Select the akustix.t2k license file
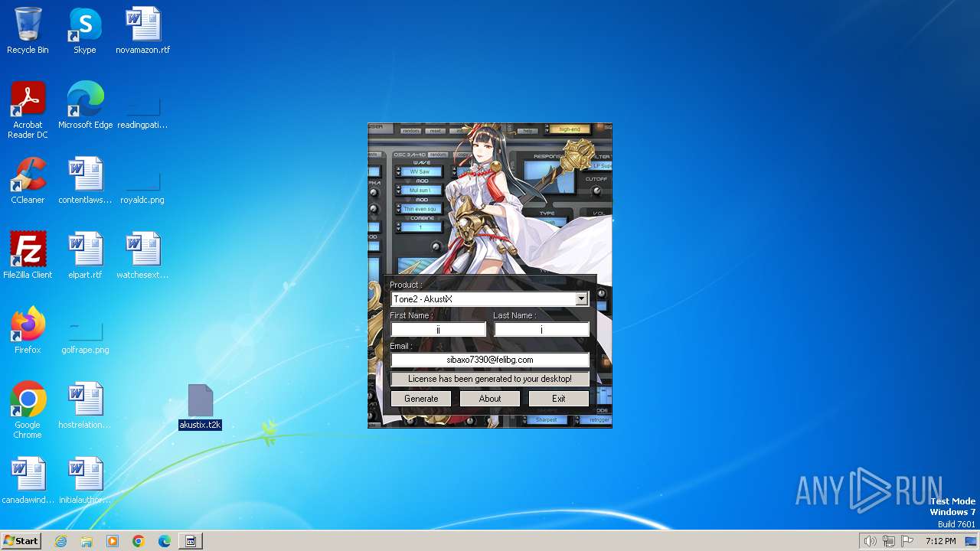The width and height of the screenshot is (980, 551). pyautogui.click(x=200, y=407)
